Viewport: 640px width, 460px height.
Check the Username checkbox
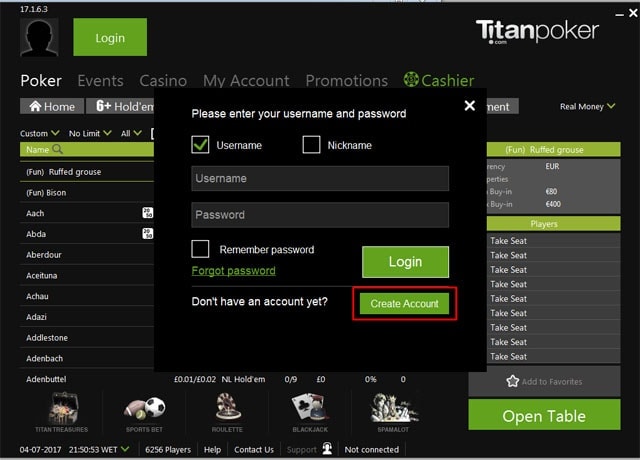click(200, 144)
